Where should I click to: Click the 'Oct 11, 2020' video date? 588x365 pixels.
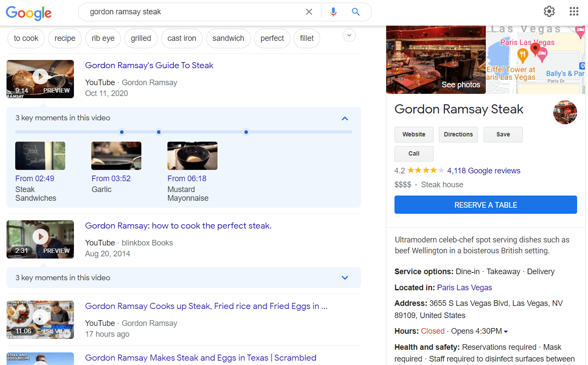tap(107, 93)
